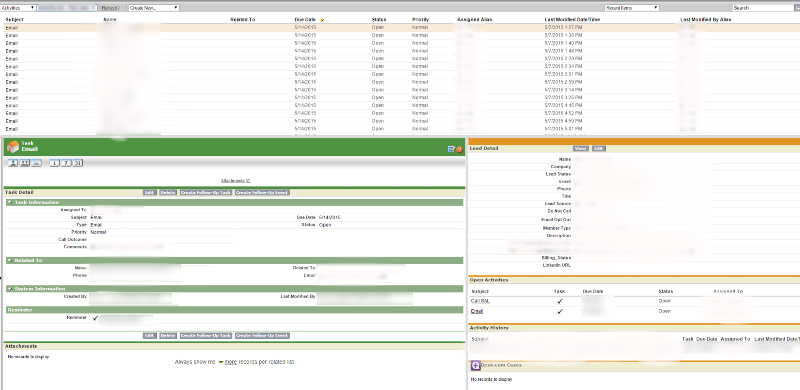Screen dimensions: 800x390
Task: Click Delete button below the Reminder section
Action: (168, 336)
